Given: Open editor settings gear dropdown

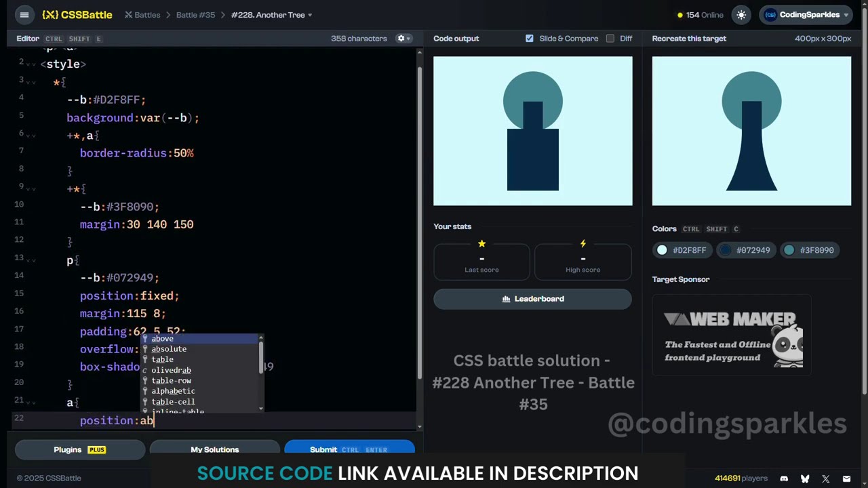Looking at the screenshot, I should click(x=404, y=39).
